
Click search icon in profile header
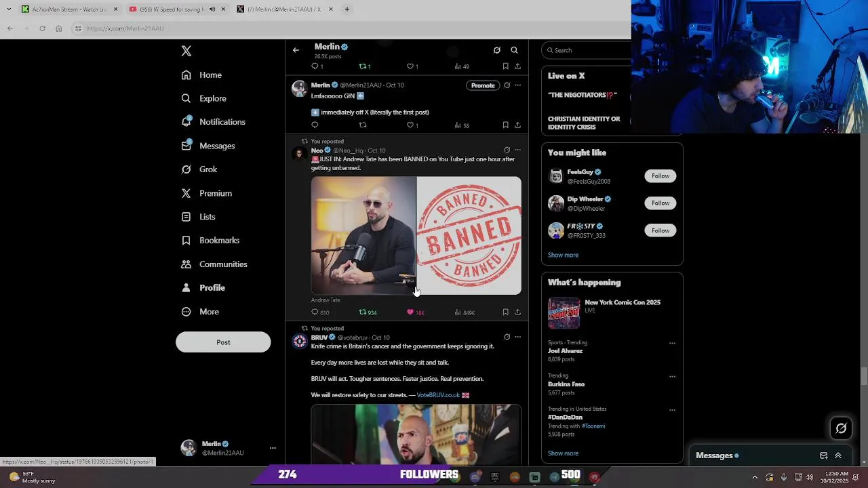(514, 50)
